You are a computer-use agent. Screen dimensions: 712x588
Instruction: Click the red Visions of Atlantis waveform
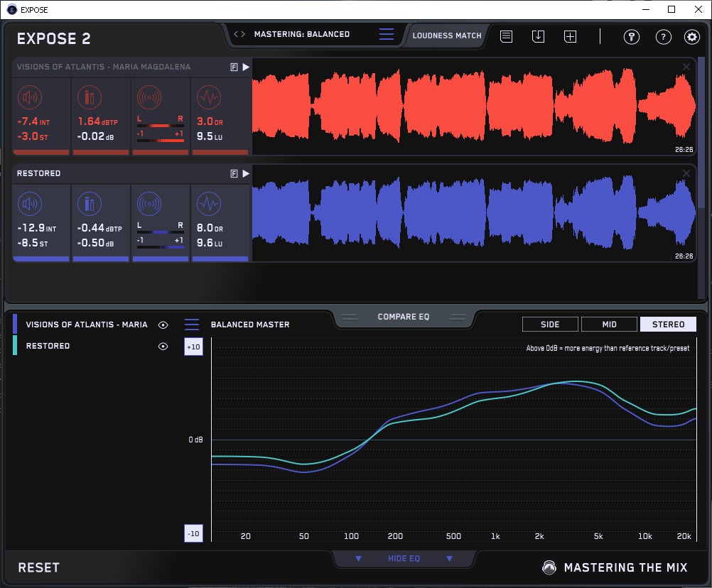click(x=474, y=107)
